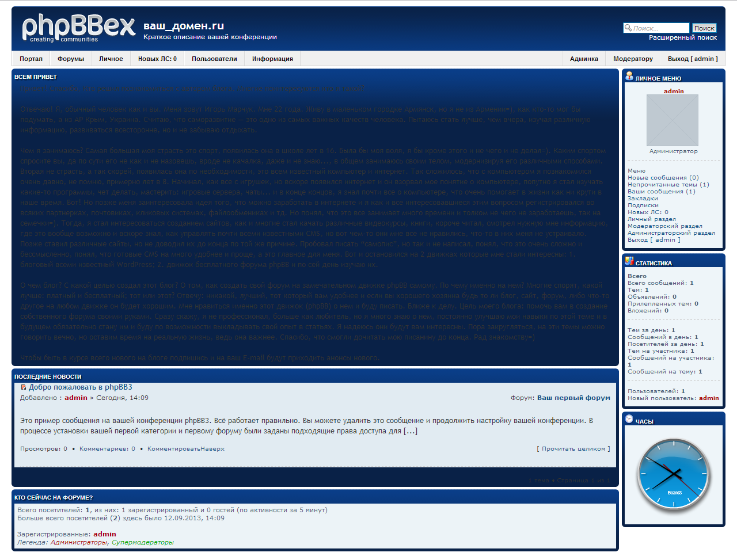Open the Информация menu item
The width and height of the screenshot is (737, 560).
point(272,59)
